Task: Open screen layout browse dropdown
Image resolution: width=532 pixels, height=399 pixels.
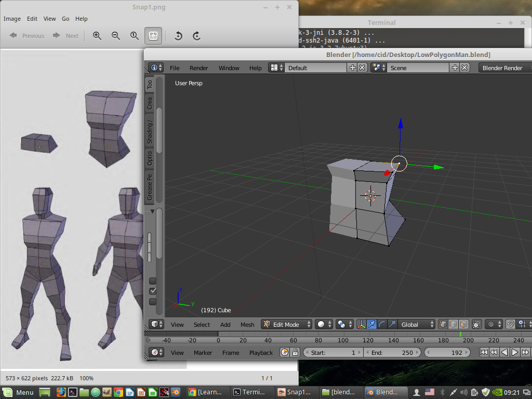Action: pyautogui.click(x=276, y=68)
